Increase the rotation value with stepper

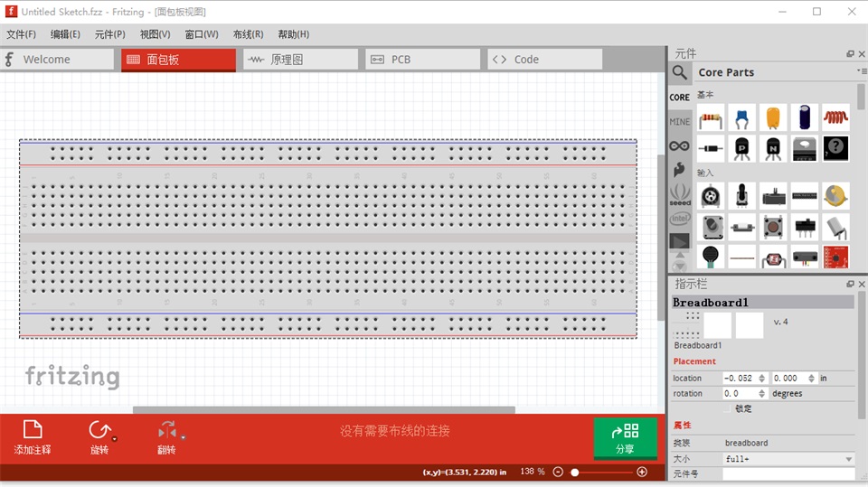tap(761, 390)
